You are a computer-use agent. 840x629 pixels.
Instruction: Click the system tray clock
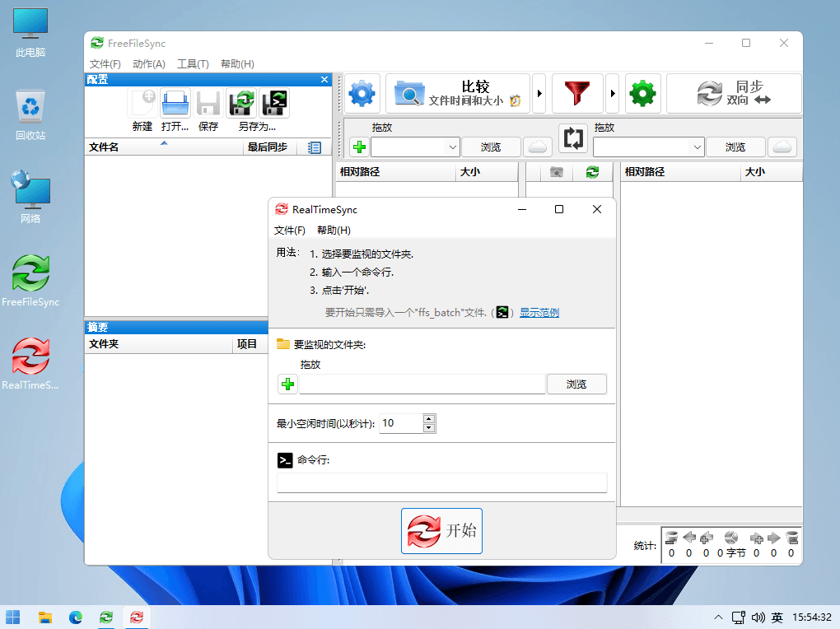tap(812, 617)
